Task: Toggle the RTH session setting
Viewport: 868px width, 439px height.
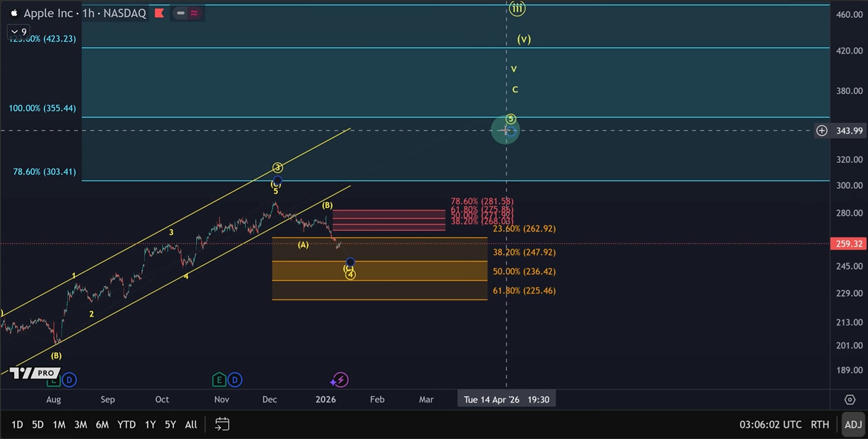Action: [820, 424]
